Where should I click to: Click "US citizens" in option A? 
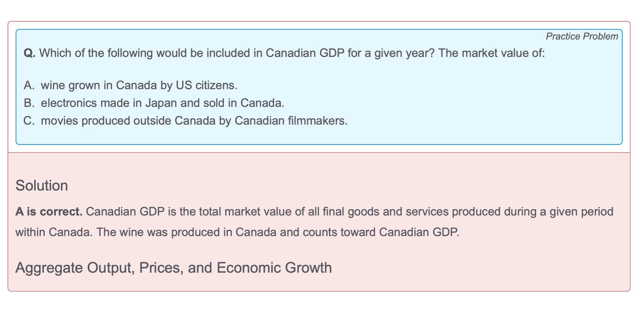206,85
